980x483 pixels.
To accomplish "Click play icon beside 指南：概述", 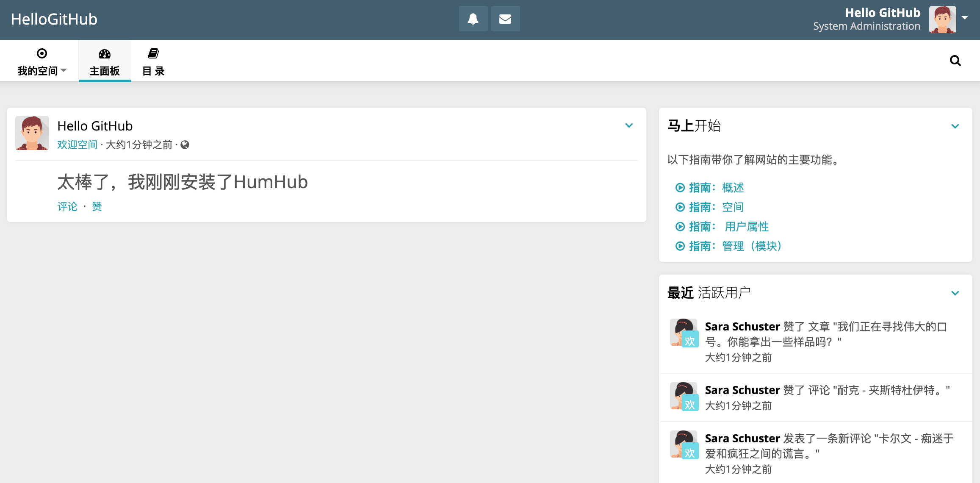I will tap(680, 188).
